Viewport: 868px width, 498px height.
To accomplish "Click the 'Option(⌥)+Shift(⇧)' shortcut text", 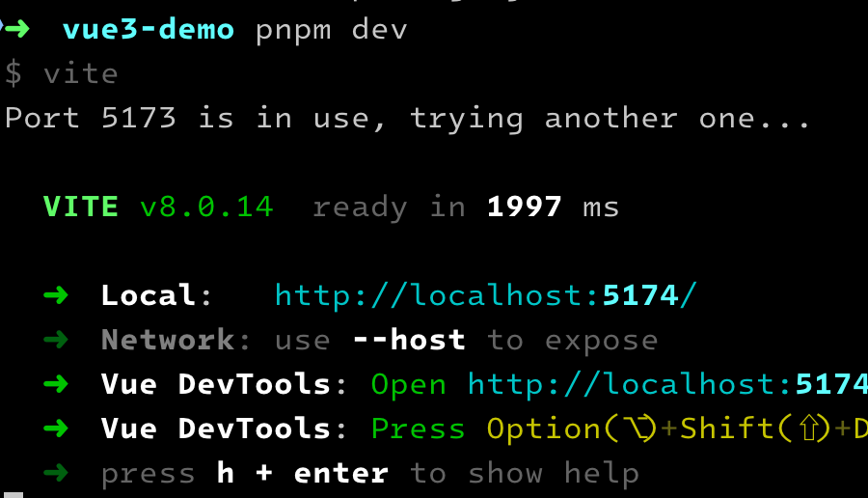I will [660, 429].
